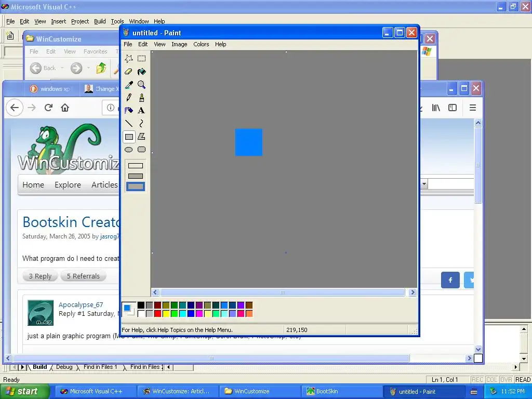Click browser vertical scrollbar down arrow
The image size is (532, 399).
(478, 349)
